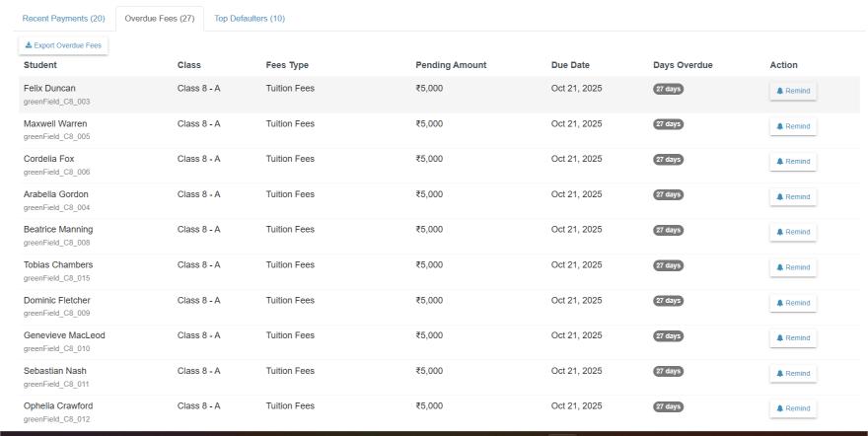Send reminder to Dominic Fletcher
This screenshot has height=436, width=868.
(793, 303)
